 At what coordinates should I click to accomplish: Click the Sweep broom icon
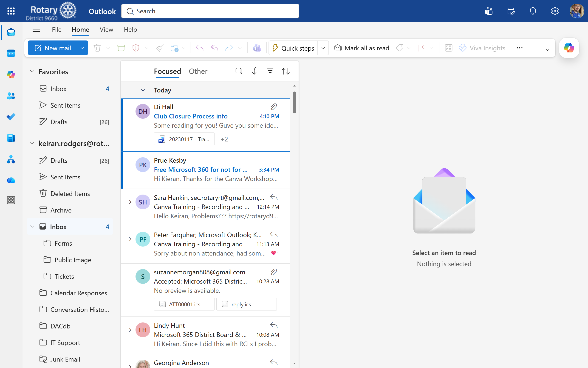click(159, 48)
